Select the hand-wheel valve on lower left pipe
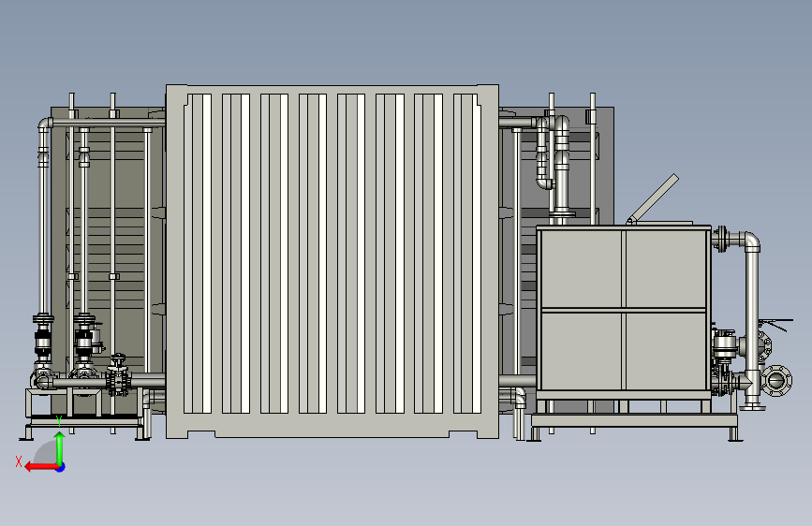 119,374
